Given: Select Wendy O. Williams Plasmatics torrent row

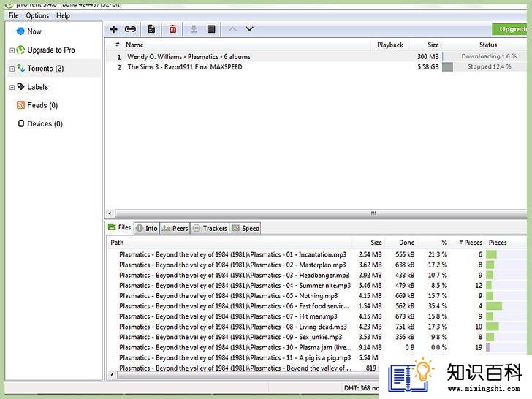Looking at the screenshot, I should pos(316,57).
